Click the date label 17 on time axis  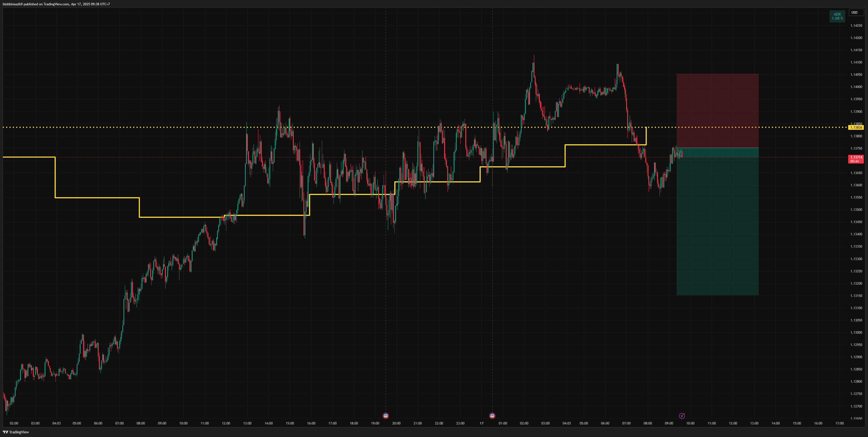482,423
